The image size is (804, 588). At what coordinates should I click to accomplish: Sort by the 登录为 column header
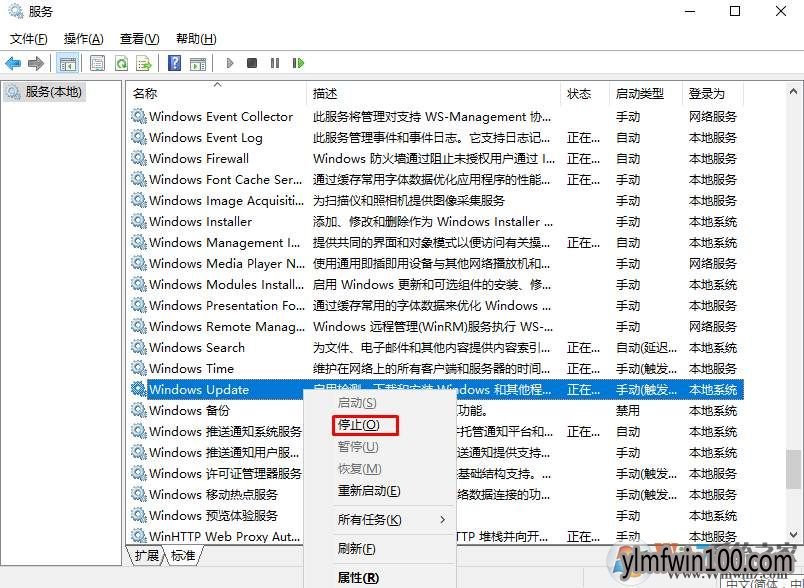[713, 93]
